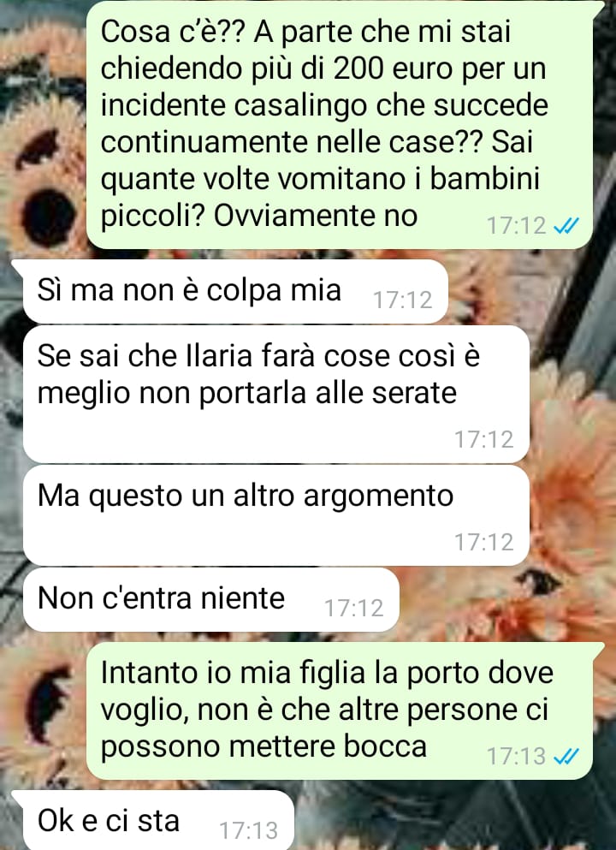Tap the 17:12 timestamp on first green bubble
Image resolution: width=616 pixels, height=850 pixels.
click(x=516, y=225)
